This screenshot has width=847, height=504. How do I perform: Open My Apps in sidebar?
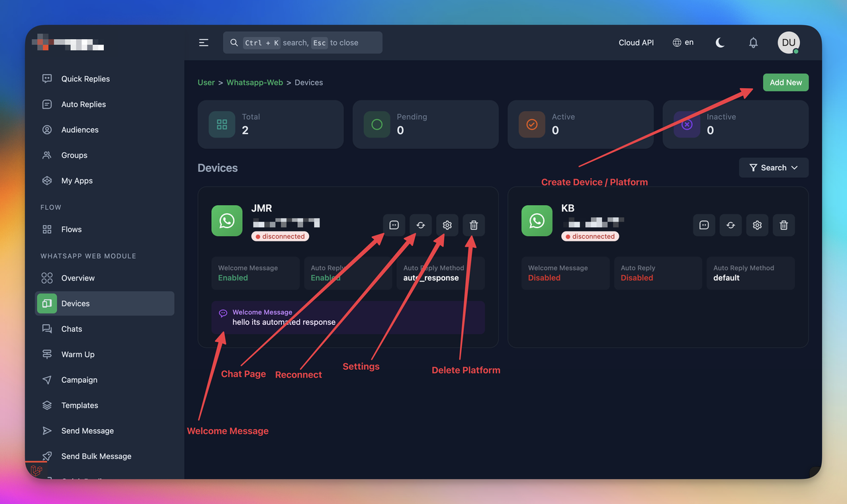[x=105, y=181]
